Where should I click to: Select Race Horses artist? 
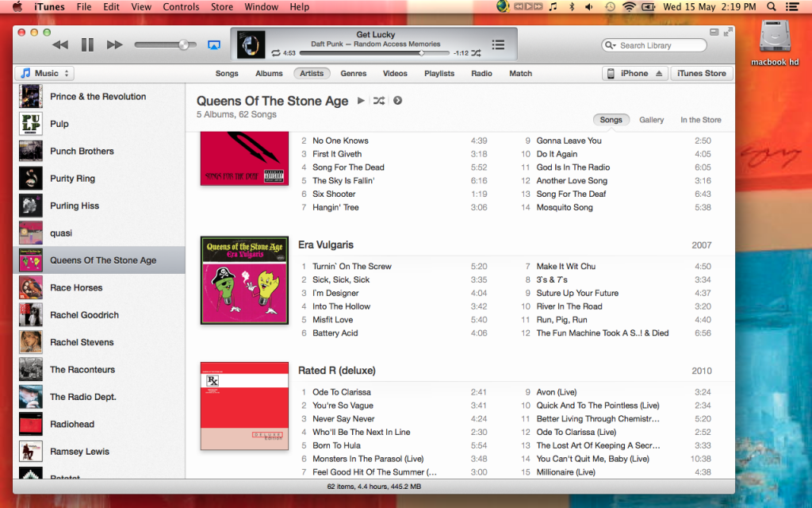click(99, 287)
